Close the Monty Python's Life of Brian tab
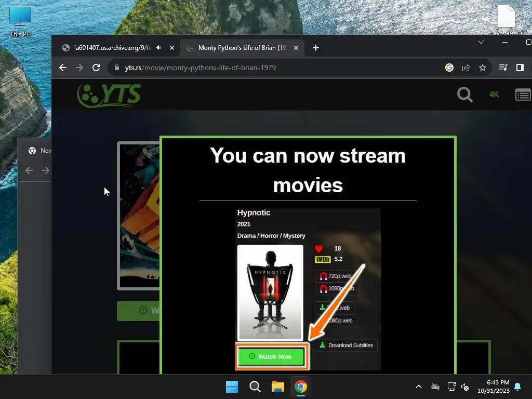Viewport: 532px width, 399px height. 296,48
